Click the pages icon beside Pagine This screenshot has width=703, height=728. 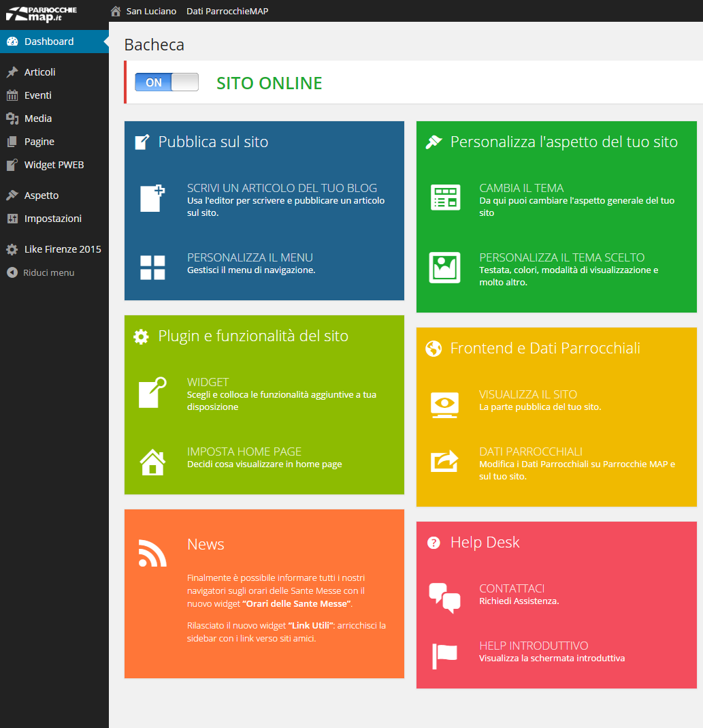point(12,142)
